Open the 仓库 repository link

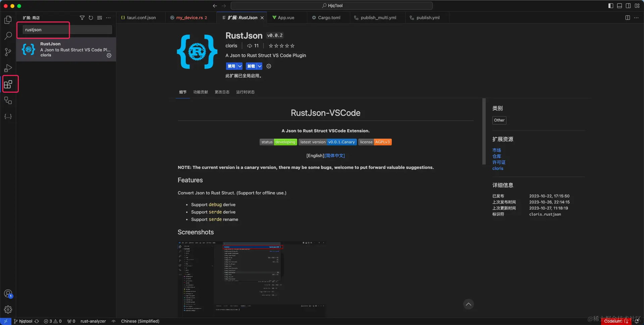tap(497, 156)
